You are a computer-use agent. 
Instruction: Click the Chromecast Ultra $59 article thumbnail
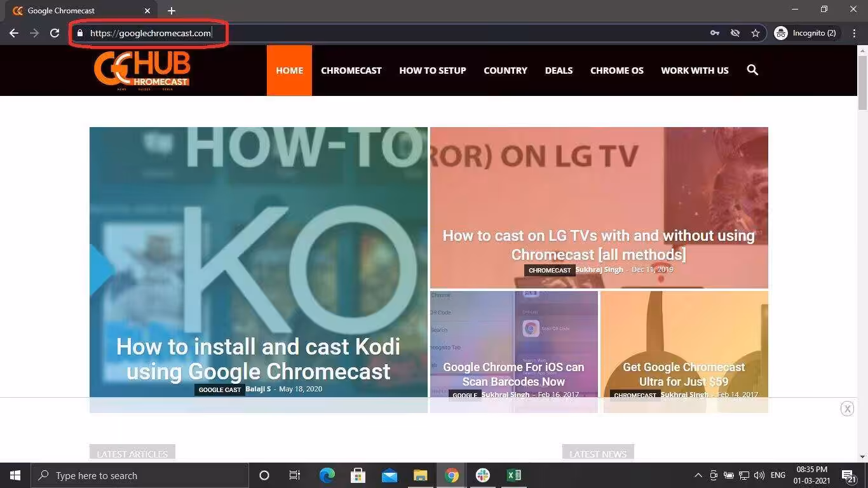tap(684, 351)
